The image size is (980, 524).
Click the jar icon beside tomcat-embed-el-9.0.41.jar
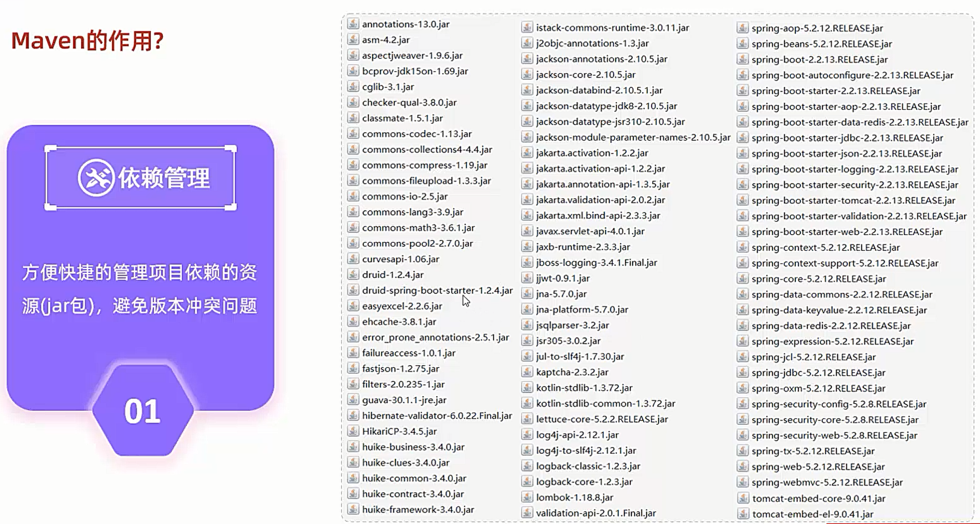(x=743, y=513)
